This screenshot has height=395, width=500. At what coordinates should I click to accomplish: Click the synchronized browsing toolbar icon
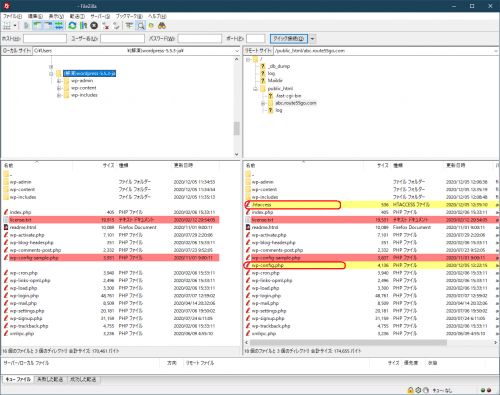(151, 26)
